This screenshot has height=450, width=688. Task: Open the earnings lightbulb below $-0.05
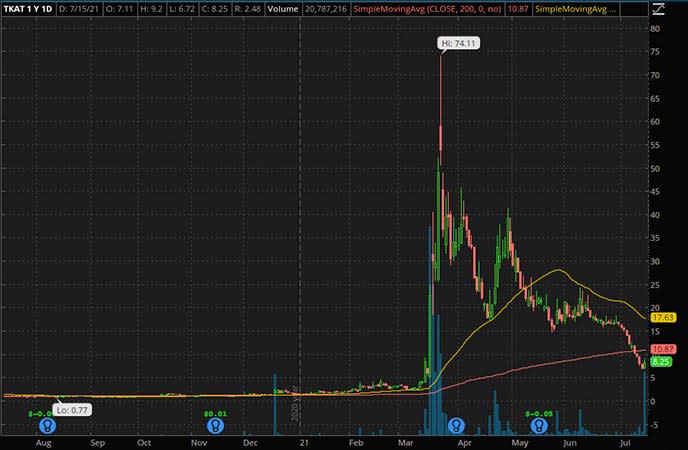pos(540,425)
